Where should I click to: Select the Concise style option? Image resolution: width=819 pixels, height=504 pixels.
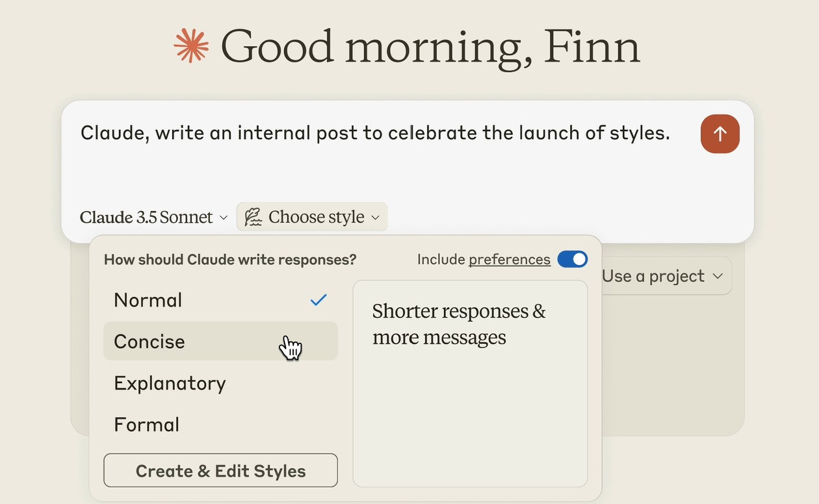(220, 342)
